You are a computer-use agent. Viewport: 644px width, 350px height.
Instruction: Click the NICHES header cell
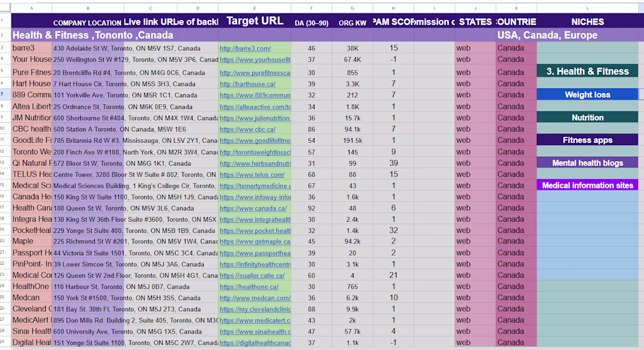coord(587,22)
